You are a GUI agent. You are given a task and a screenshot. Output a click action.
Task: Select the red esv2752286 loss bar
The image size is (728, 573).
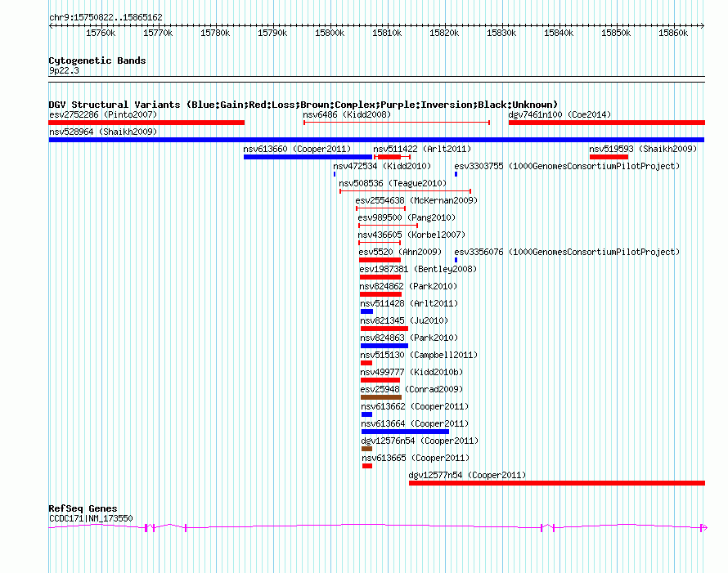[x=146, y=123]
